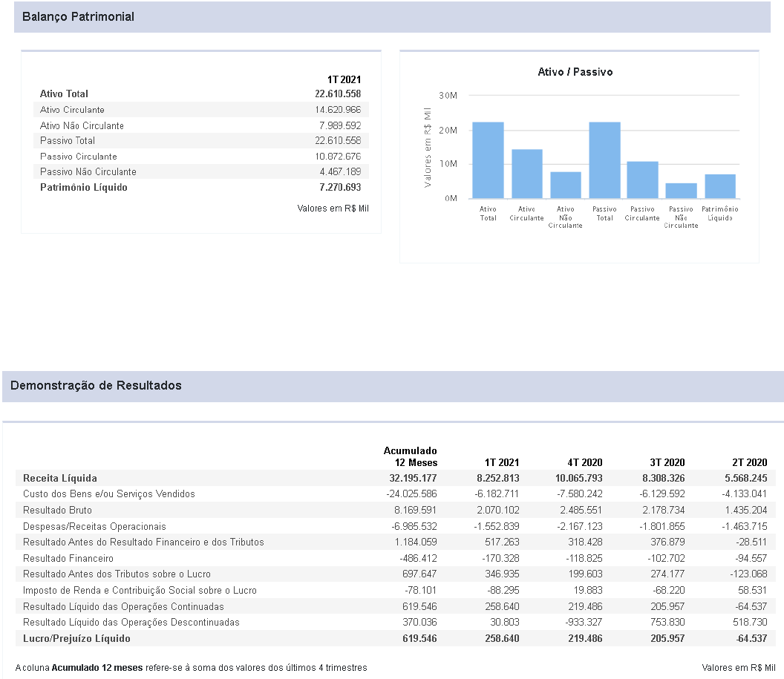Click the Ativo / Passivo chart title

[x=575, y=72]
